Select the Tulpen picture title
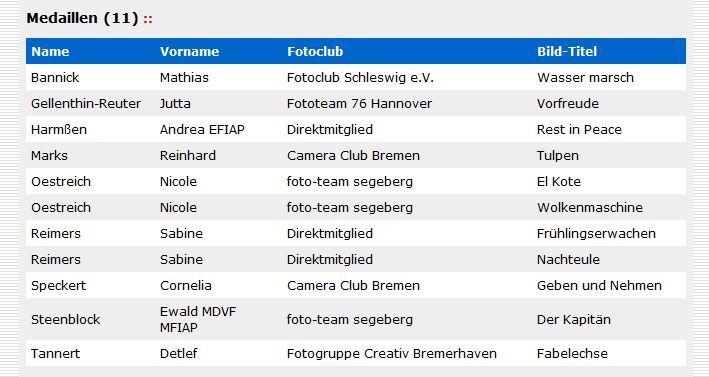Image resolution: width=709 pixels, height=377 pixels. click(558, 156)
